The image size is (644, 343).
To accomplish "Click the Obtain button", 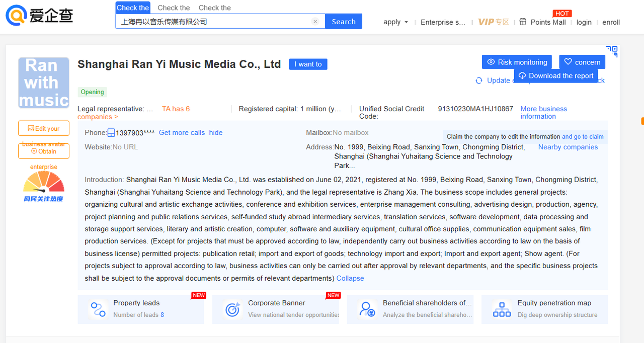I will (44, 151).
